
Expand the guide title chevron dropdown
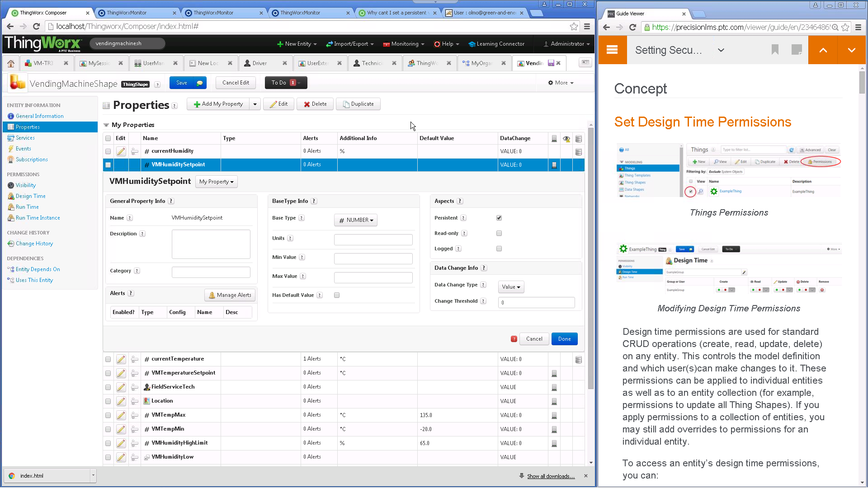[721, 50]
